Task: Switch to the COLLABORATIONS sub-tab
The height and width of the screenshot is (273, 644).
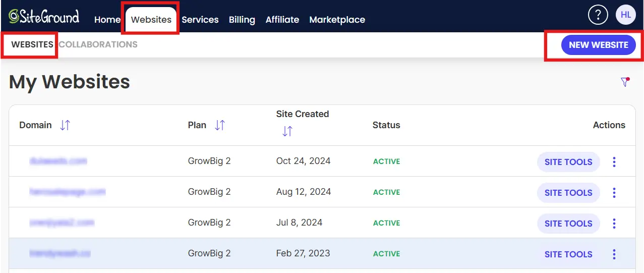Action: coord(98,44)
